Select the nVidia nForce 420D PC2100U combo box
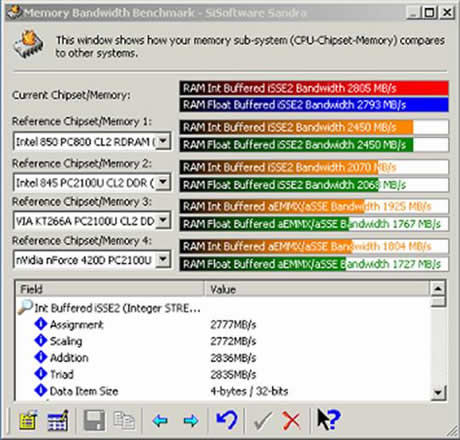The width and height of the screenshot is (460, 440). [x=92, y=260]
